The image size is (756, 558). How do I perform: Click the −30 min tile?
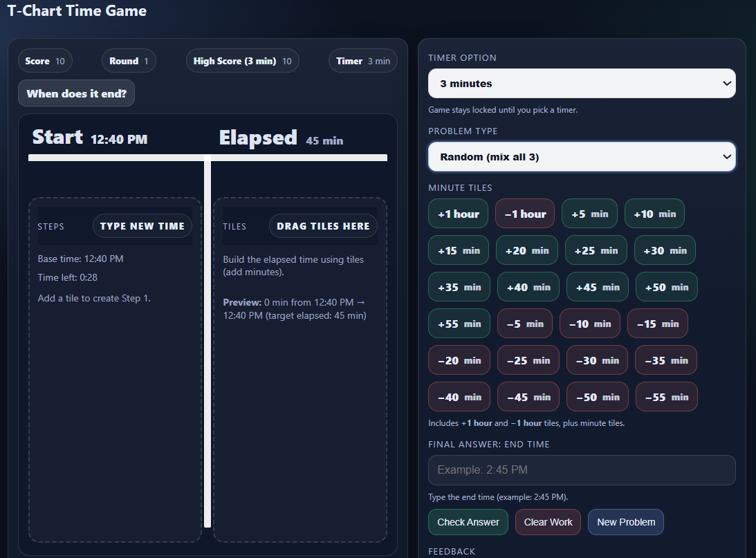598,360
